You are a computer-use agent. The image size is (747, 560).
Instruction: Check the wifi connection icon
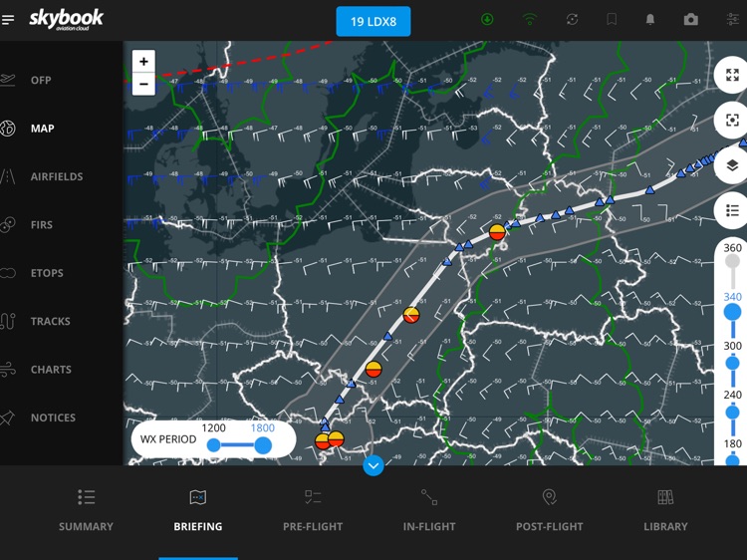coord(529,20)
